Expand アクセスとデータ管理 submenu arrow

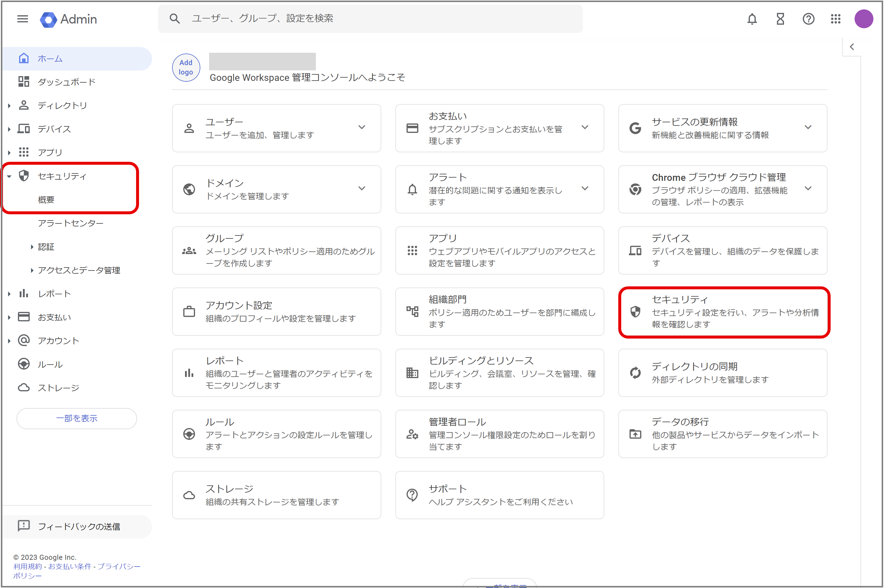[32, 270]
